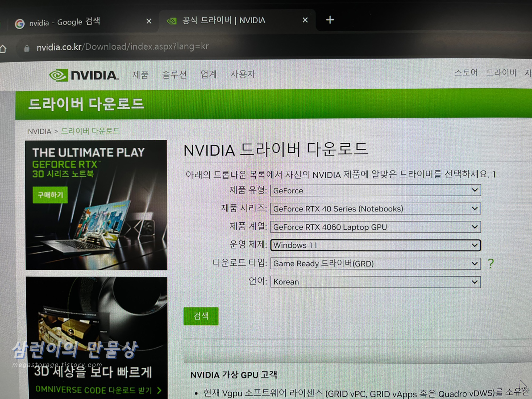
Task: Open a new browser tab with plus icon
Action: tap(330, 20)
